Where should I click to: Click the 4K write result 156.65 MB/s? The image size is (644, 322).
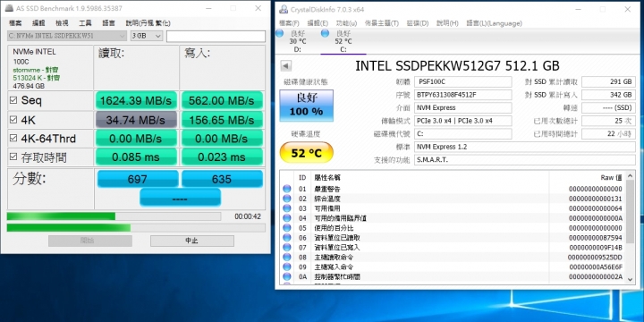pos(222,120)
